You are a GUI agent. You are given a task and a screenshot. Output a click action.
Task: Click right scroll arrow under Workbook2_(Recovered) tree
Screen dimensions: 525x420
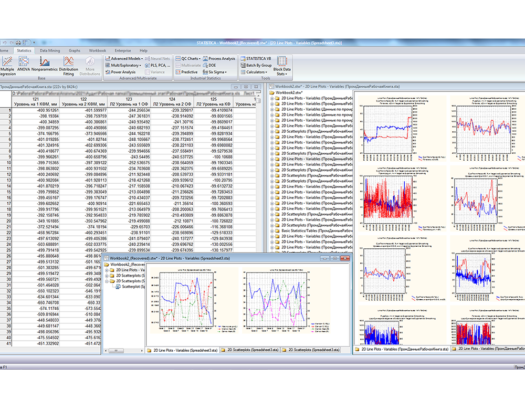(142, 351)
